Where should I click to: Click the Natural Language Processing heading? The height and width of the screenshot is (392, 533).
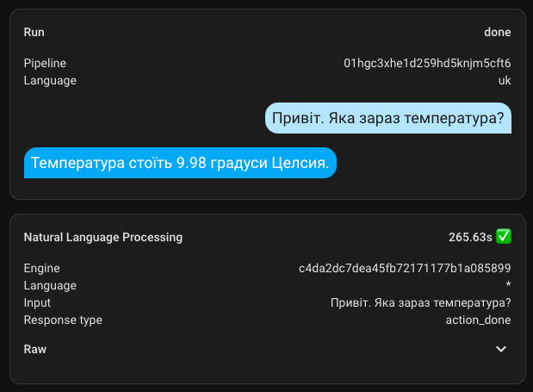point(103,236)
